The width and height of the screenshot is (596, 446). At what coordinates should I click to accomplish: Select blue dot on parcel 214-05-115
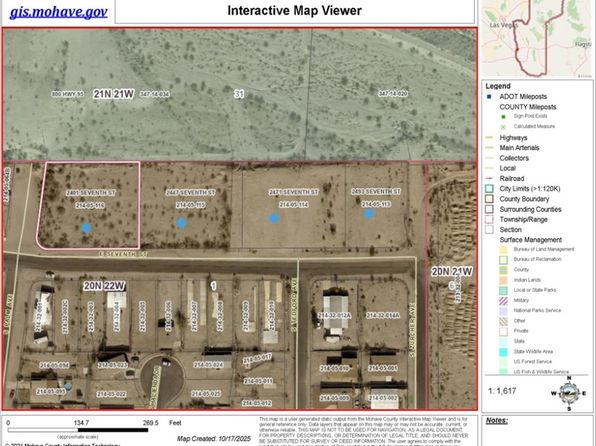tap(182, 223)
